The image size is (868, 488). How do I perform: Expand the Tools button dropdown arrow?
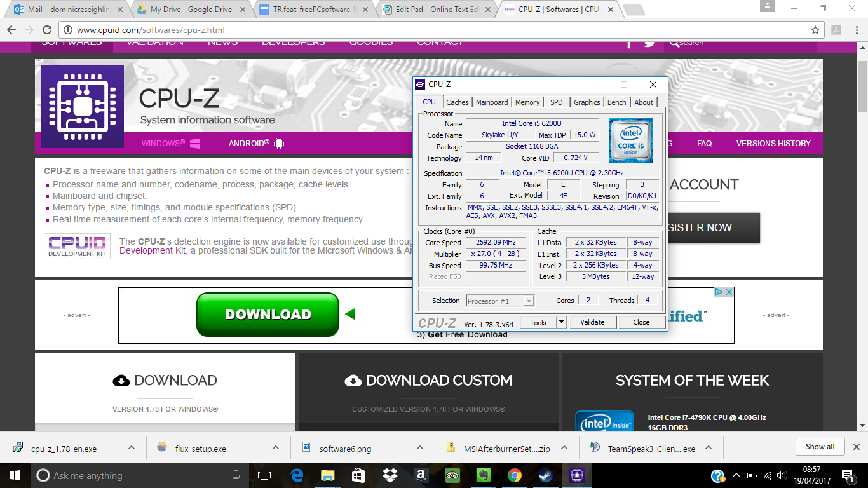[561, 322]
